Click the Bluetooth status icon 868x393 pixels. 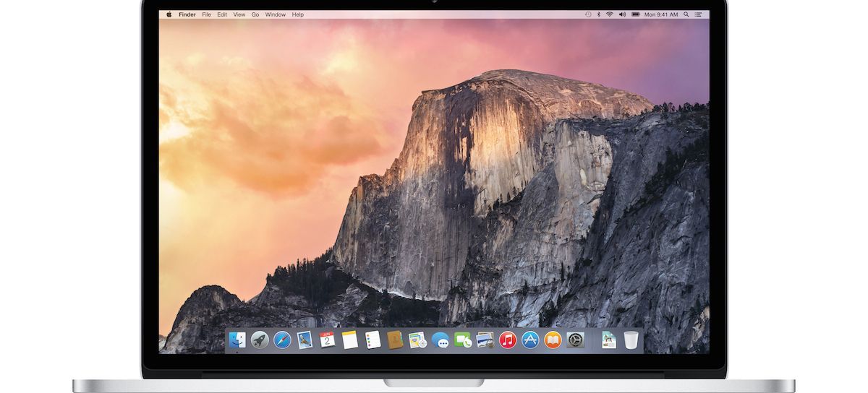click(599, 14)
